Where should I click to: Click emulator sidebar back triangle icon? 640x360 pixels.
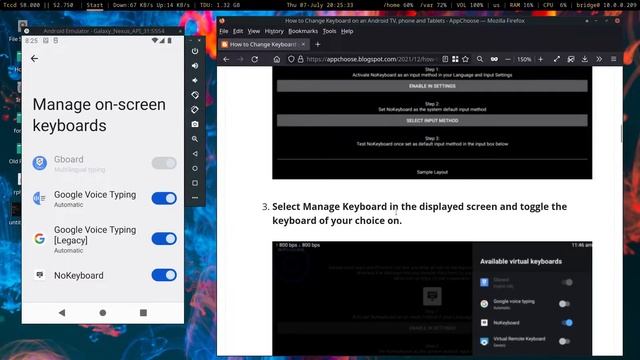195,153
